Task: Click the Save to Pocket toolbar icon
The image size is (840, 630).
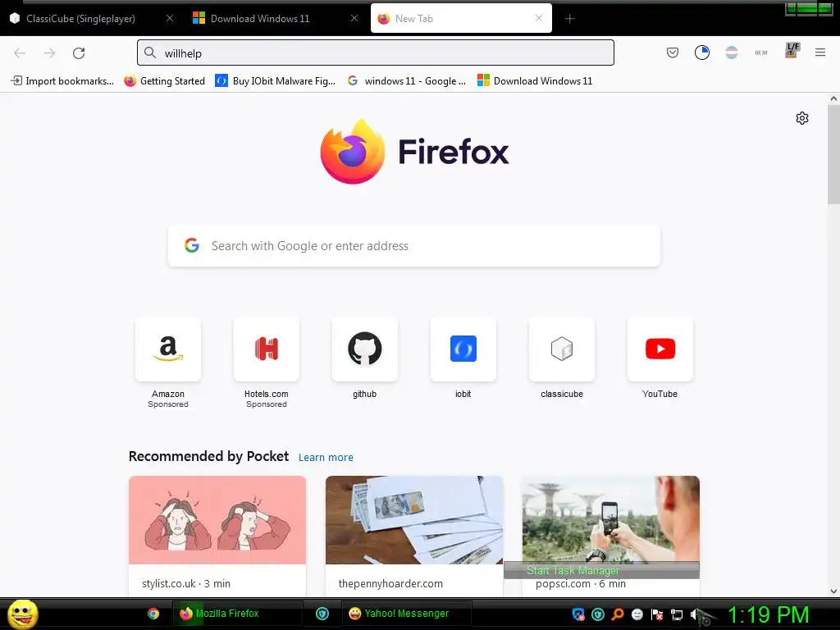Action: (673, 52)
